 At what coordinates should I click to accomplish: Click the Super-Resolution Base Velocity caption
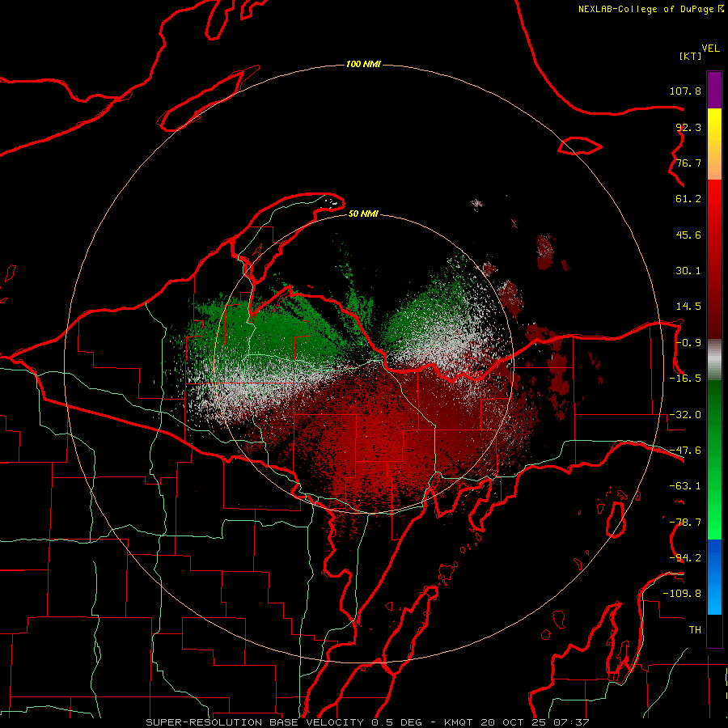click(368, 722)
